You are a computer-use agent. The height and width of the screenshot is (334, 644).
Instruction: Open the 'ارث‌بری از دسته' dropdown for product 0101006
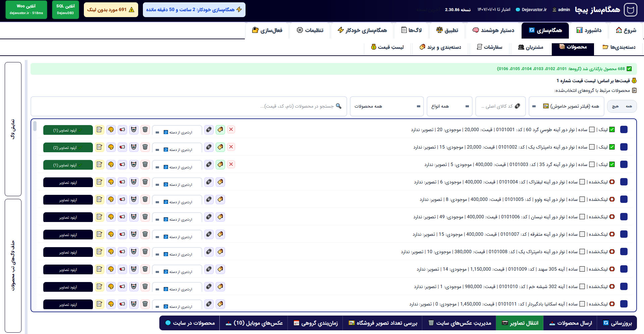point(177,218)
